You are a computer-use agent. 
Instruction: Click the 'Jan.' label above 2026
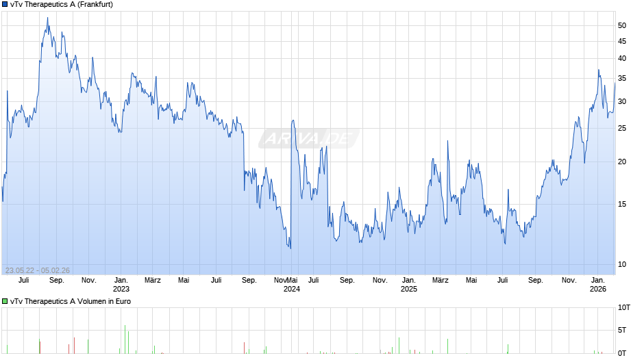coord(598,280)
